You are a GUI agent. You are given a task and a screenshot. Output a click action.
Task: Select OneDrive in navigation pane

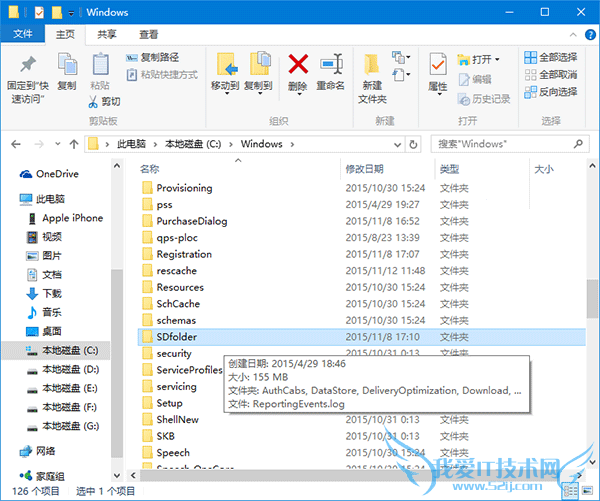[x=49, y=174]
